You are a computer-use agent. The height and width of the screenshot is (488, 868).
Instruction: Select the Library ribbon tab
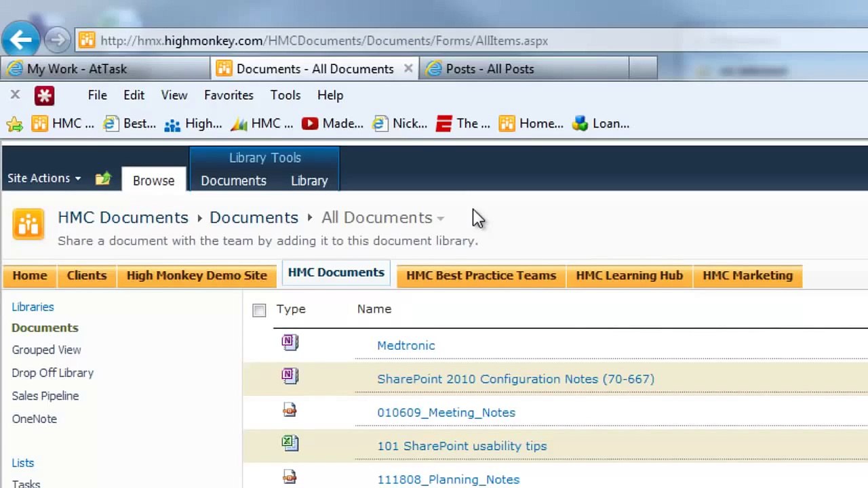coord(309,181)
